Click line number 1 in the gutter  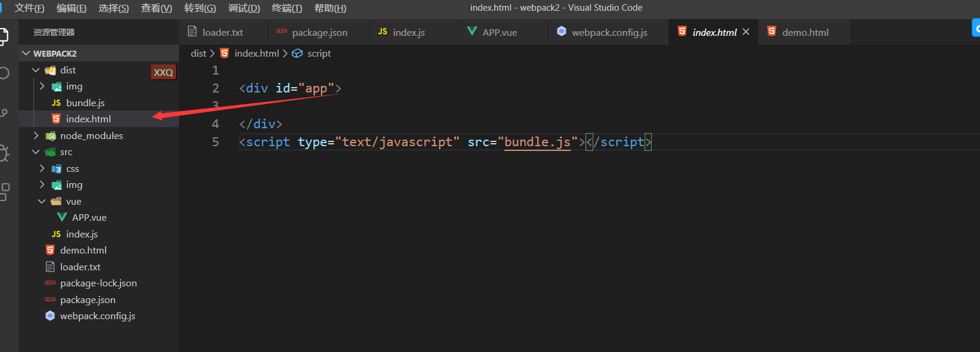215,70
